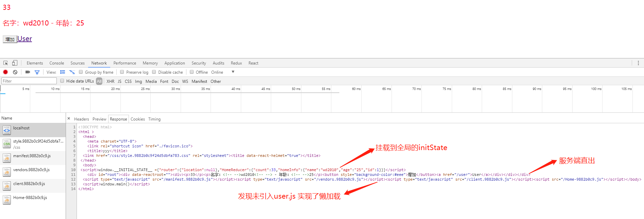The image size is (644, 219).
Task: Check the Disable cache option
Action: (x=154, y=72)
